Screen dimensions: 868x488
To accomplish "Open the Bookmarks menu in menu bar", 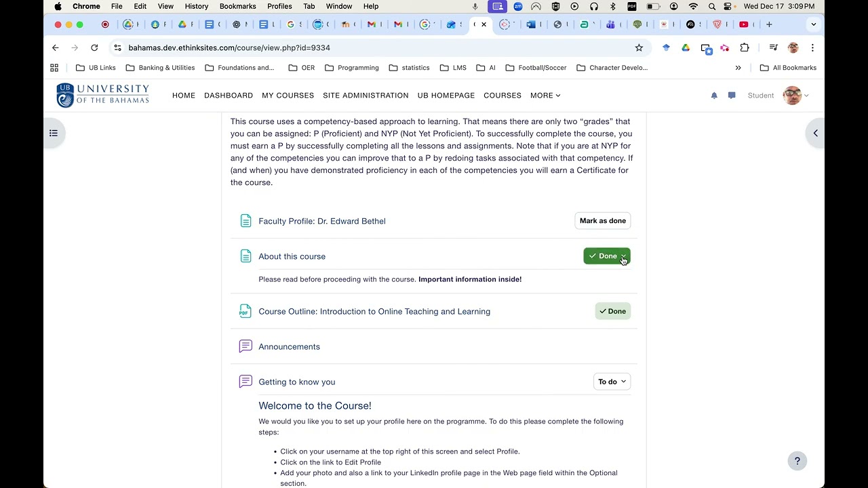I will (x=237, y=6).
